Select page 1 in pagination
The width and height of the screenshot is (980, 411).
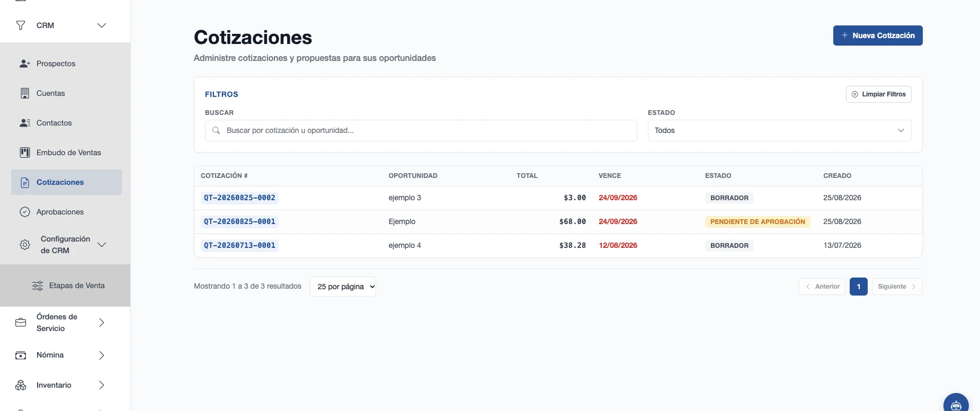[859, 287]
